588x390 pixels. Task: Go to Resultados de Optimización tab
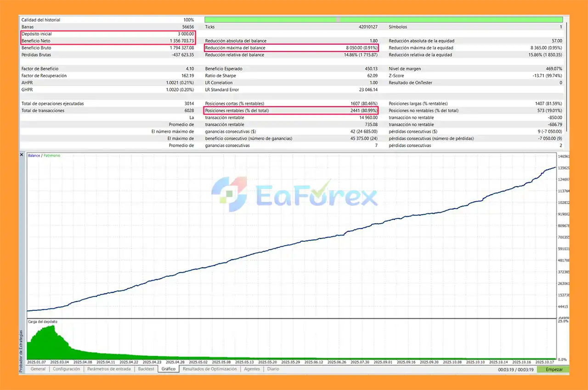tap(209, 369)
